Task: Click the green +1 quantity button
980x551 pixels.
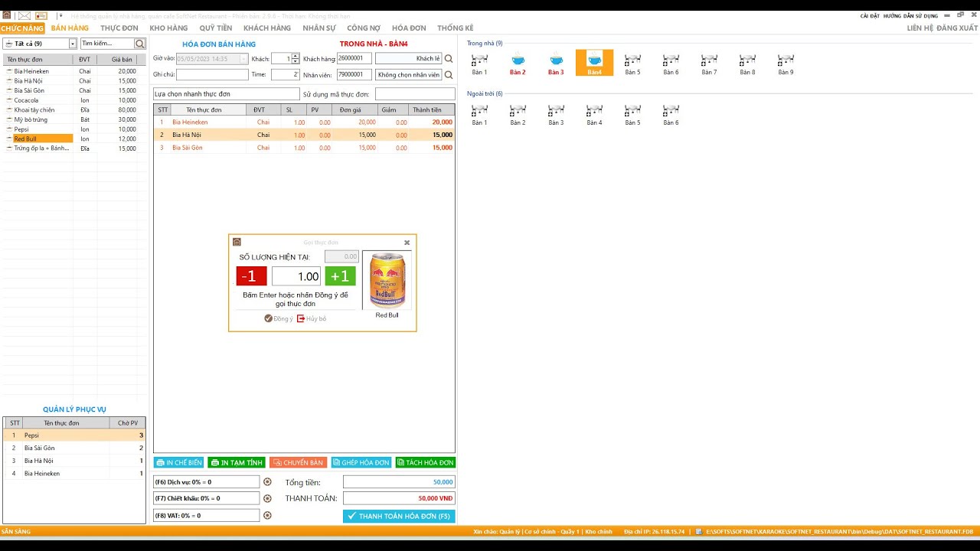Action: [x=340, y=276]
